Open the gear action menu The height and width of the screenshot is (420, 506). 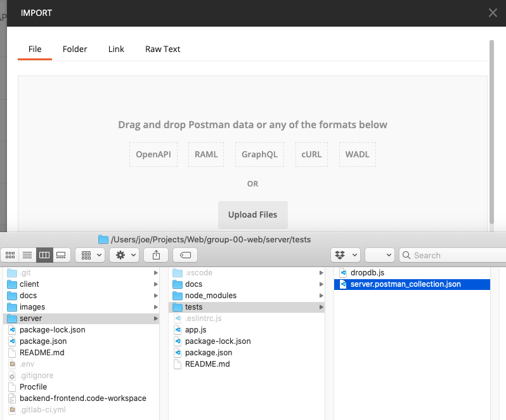(124, 255)
